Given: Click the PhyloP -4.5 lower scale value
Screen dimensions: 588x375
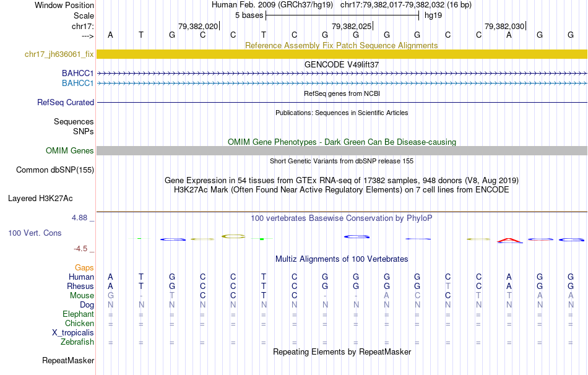Looking at the screenshot, I should click(80, 249).
